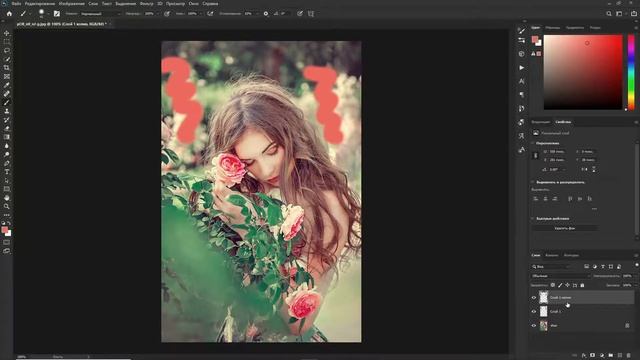The width and height of the screenshot is (640, 360).
Task: Create a new layer plus icon
Action: [620, 356]
